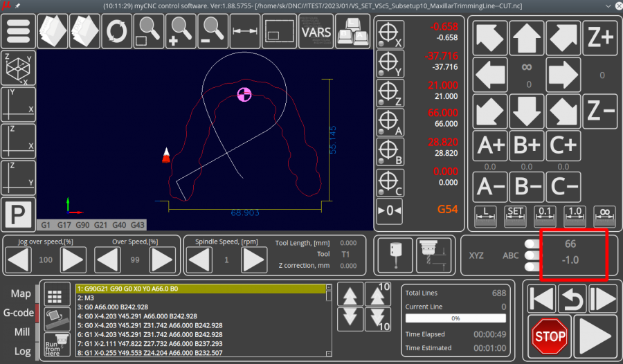623x364 pixels.
Task: Click the zoom out magnifier icon
Action: tap(214, 30)
